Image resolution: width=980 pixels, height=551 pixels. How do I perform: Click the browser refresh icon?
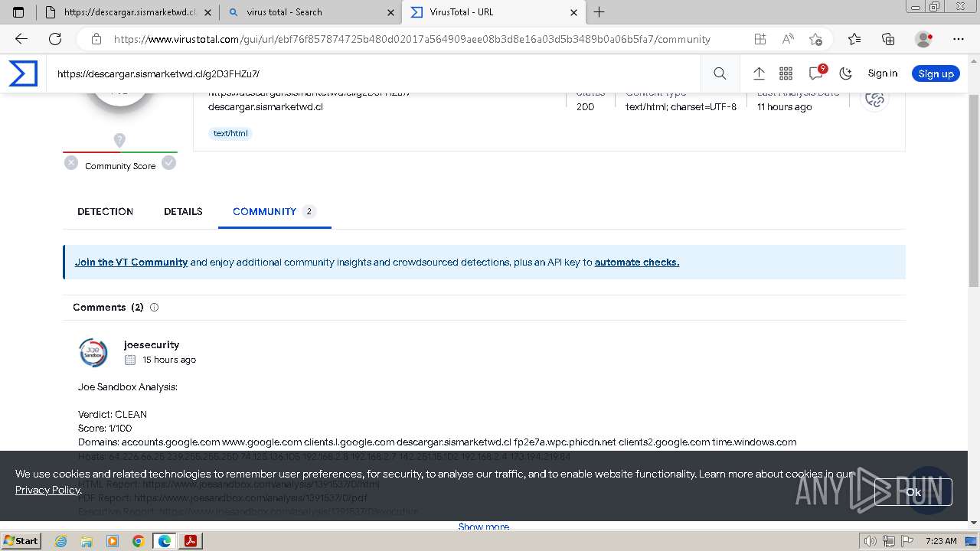click(x=55, y=39)
